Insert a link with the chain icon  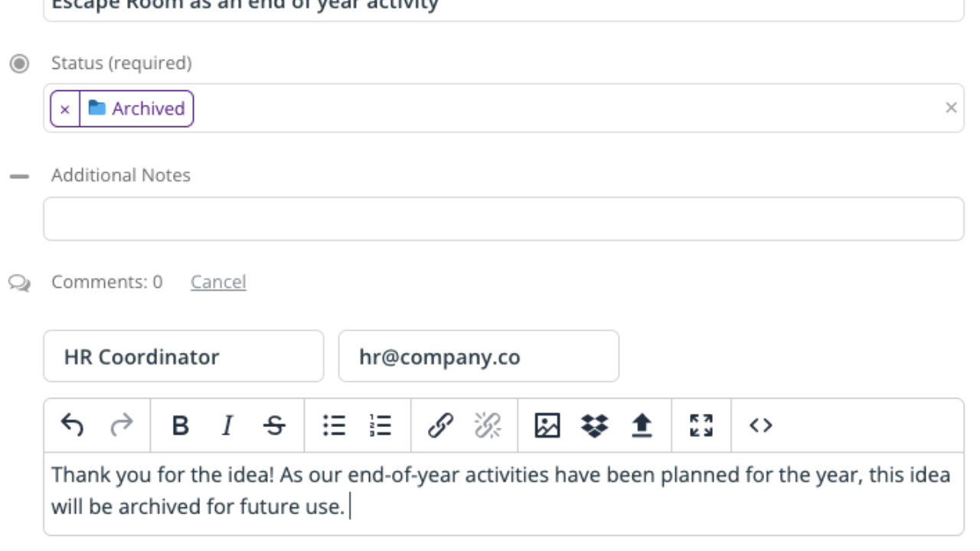tap(440, 425)
